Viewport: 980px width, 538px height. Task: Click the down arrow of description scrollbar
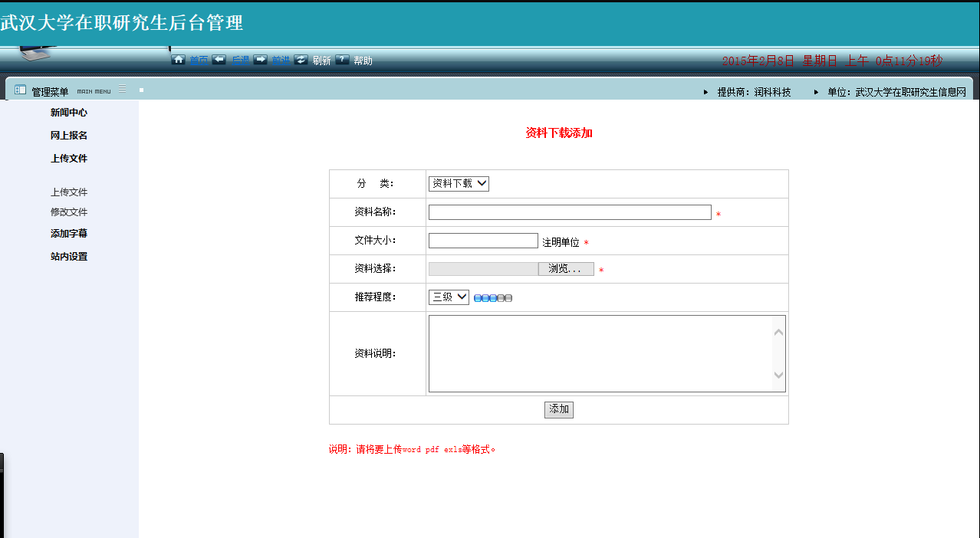pyautogui.click(x=778, y=375)
